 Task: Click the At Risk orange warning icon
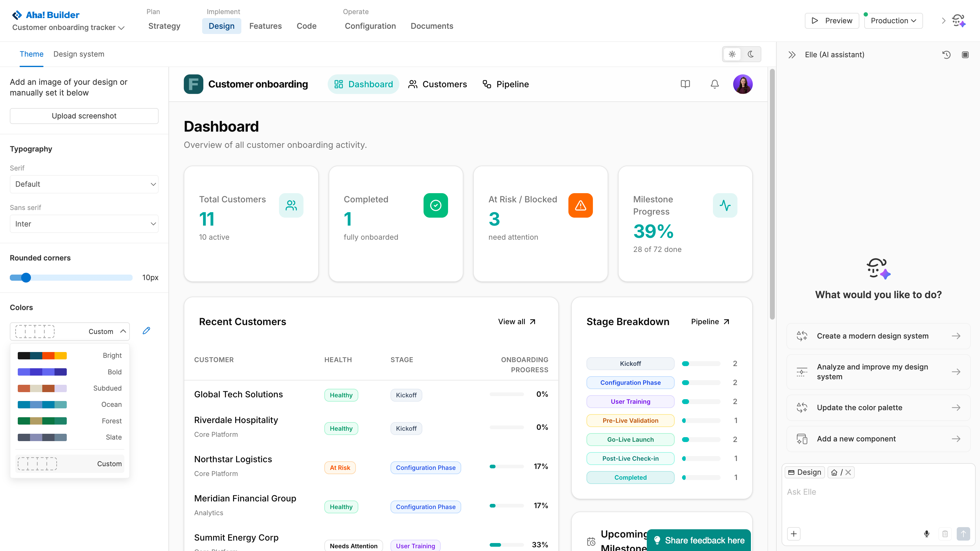tap(581, 205)
